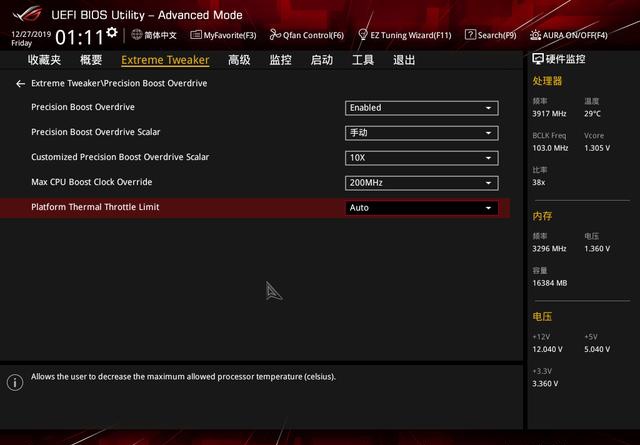Screen dimensions: 640x445
Task: Click the 内存 section heading
Action: tap(542, 216)
